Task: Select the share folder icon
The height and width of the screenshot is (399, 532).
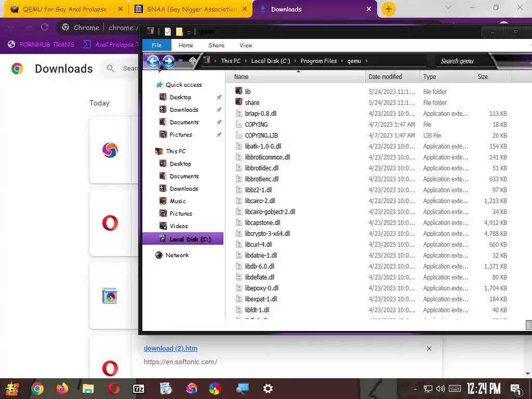Action: [239, 102]
